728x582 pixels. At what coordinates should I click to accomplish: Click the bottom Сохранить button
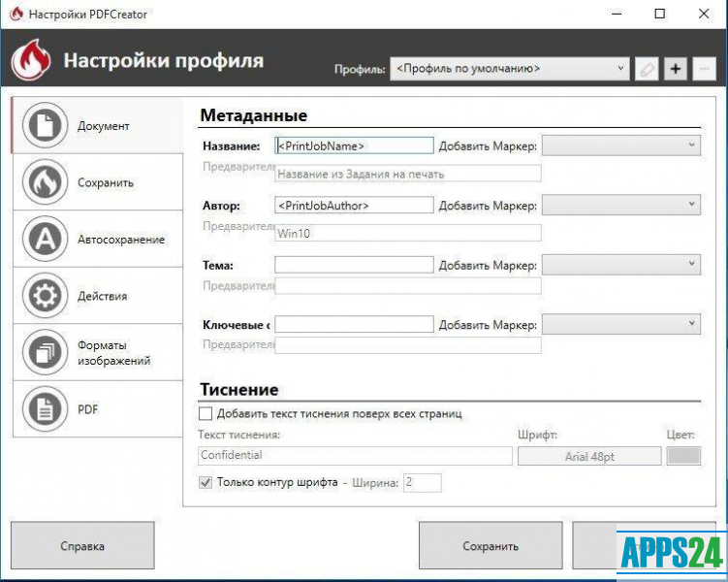pos(491,545)
